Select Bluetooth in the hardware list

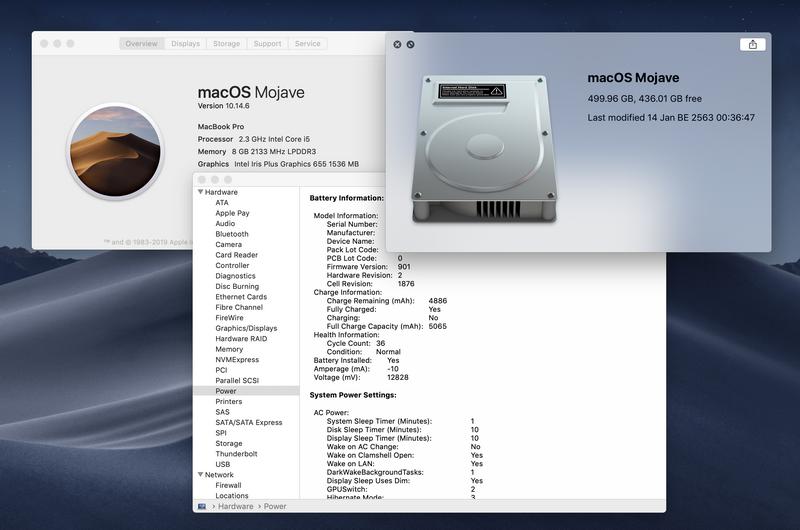coord(232,234)
